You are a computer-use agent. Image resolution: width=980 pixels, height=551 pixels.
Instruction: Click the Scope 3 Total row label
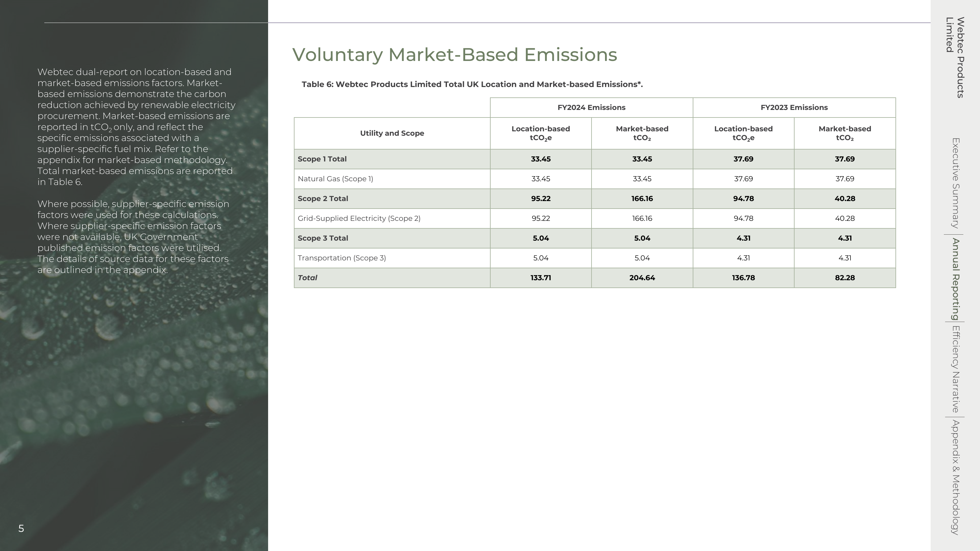[x=322, y=238]
